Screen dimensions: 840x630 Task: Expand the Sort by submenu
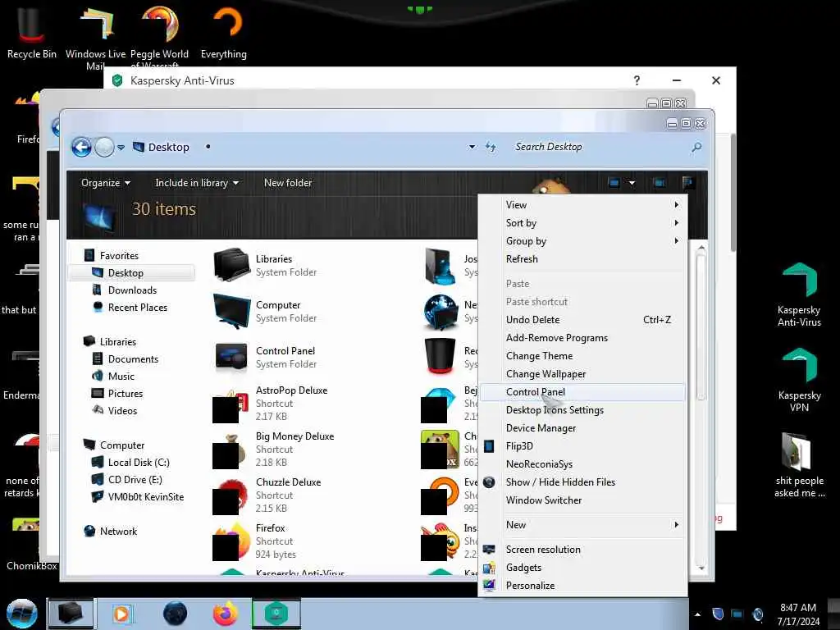click(x=583, y=223)
